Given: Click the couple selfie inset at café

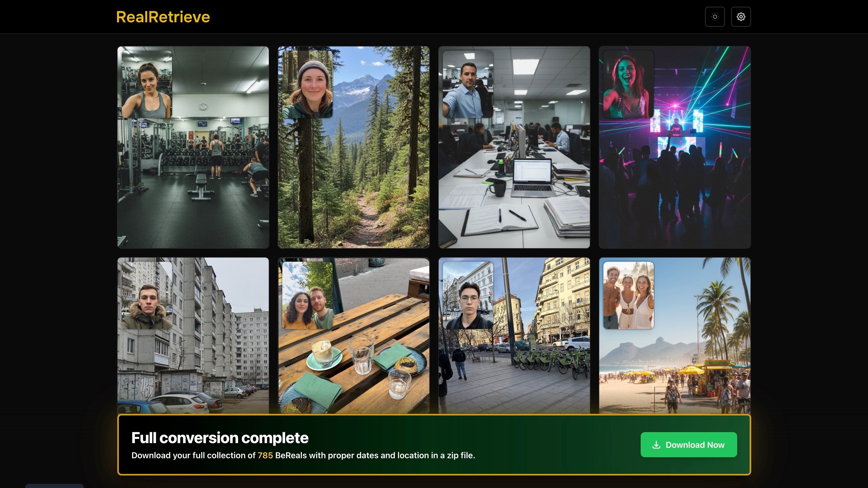Looking at the screenshot, I should pos(307,295).
